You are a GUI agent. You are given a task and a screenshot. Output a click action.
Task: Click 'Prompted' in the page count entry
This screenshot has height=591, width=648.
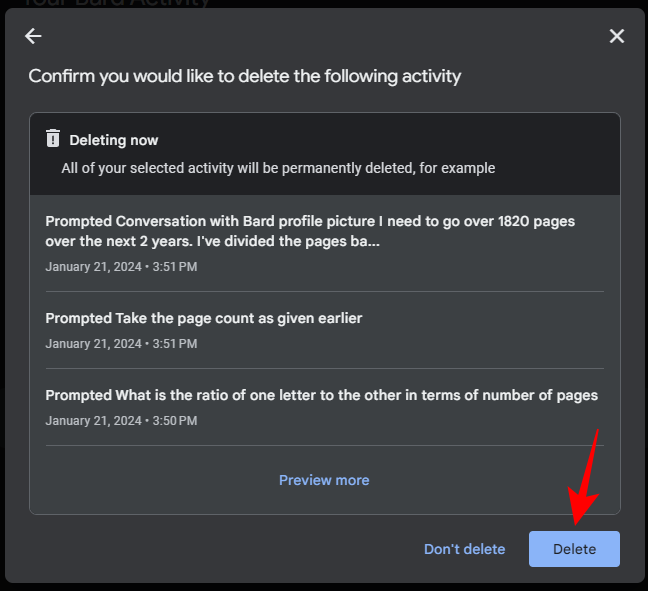tap(78, 318)
